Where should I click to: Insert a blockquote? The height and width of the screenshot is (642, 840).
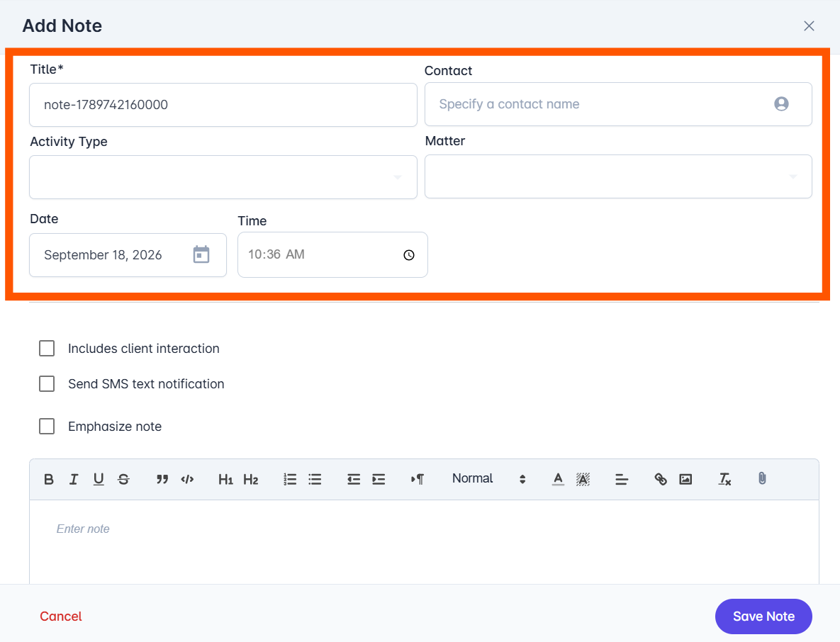click(162, 479)
